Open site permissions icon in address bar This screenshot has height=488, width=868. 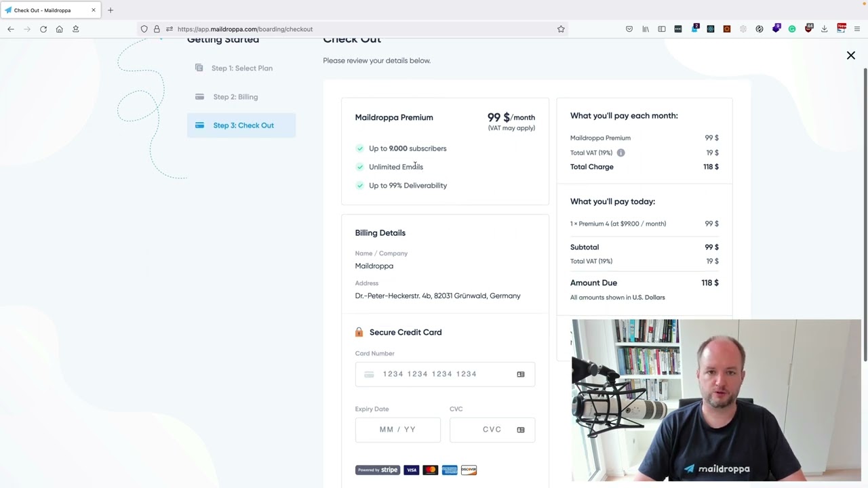click(169, 29)
